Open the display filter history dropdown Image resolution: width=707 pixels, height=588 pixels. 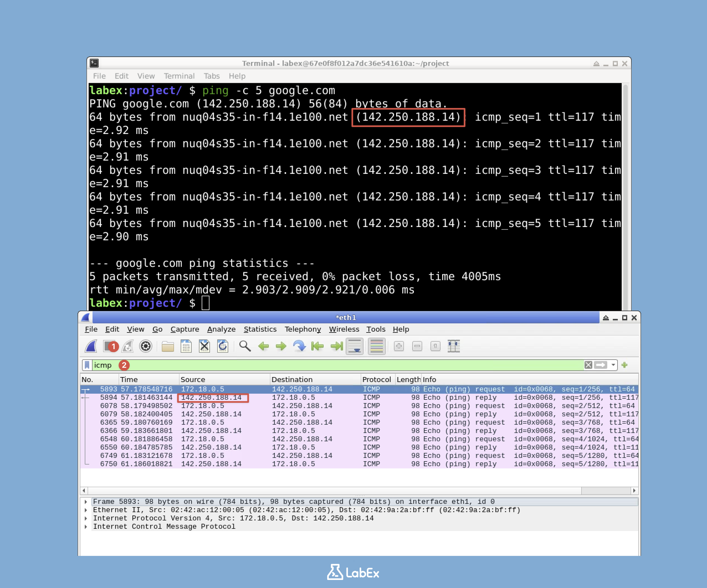click(613, 365)
